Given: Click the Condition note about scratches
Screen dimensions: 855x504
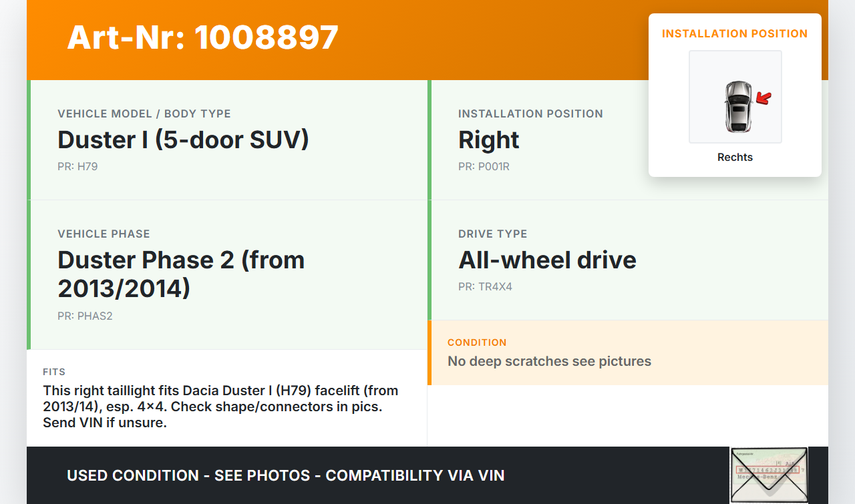Looking at the screenshot, I should point(549,361).
